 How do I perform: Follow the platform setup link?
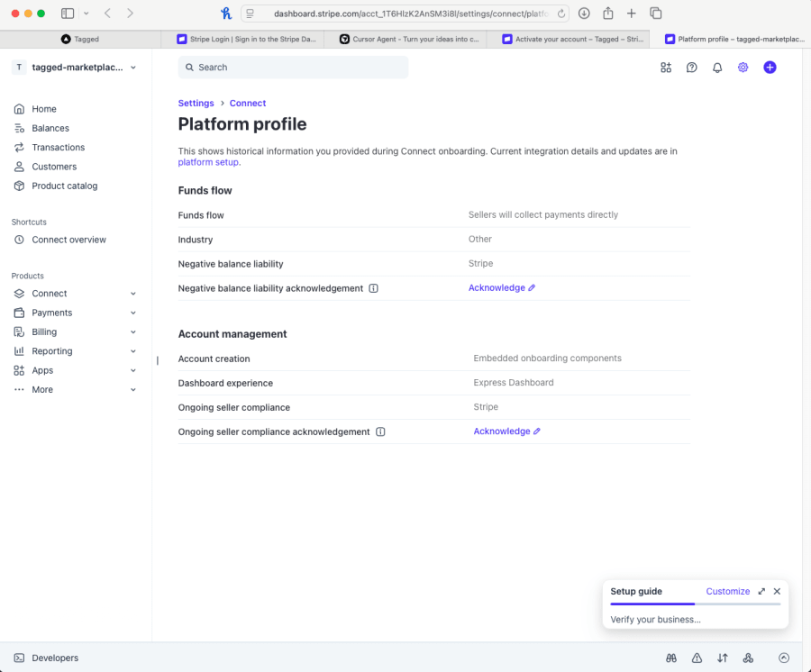coord(208,162)
